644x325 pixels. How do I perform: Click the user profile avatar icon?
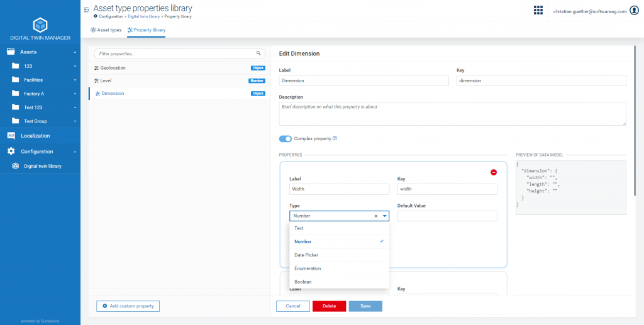(x=634, y=11)
